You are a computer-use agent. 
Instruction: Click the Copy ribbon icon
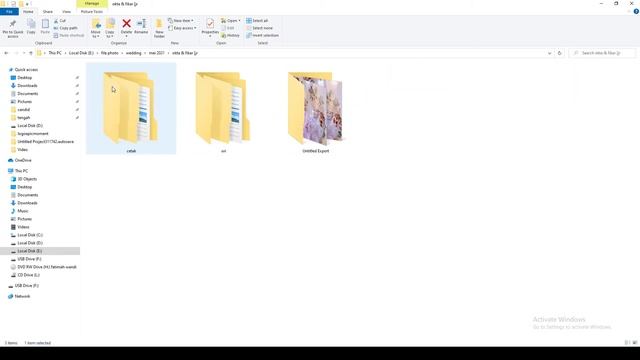click(x=31, y=24)
